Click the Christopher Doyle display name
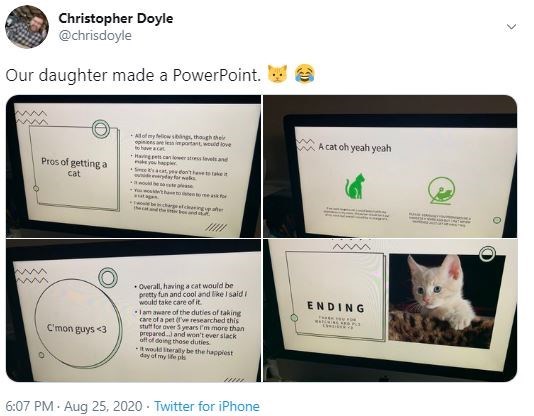 click(116, 18)
